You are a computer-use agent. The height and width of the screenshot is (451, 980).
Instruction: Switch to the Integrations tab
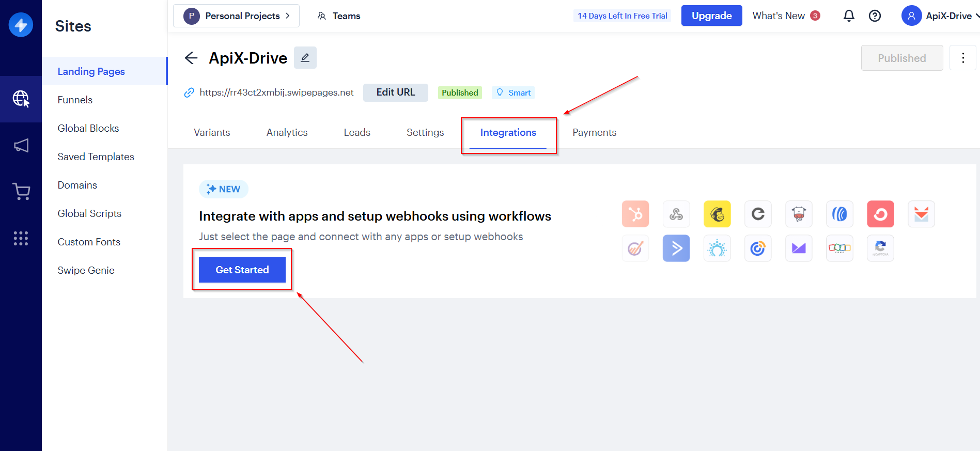[508, 133]
